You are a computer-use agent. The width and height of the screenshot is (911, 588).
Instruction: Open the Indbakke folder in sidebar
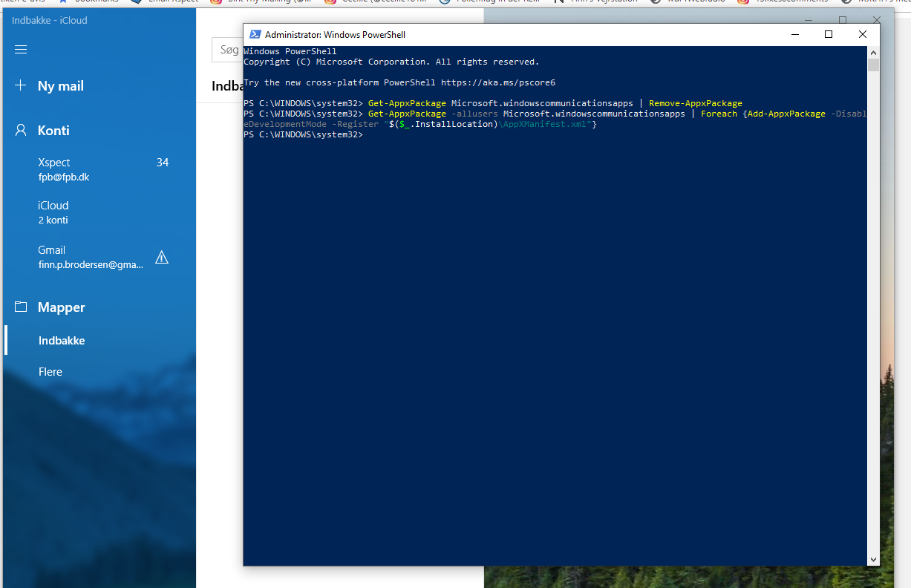click(99, 341)
